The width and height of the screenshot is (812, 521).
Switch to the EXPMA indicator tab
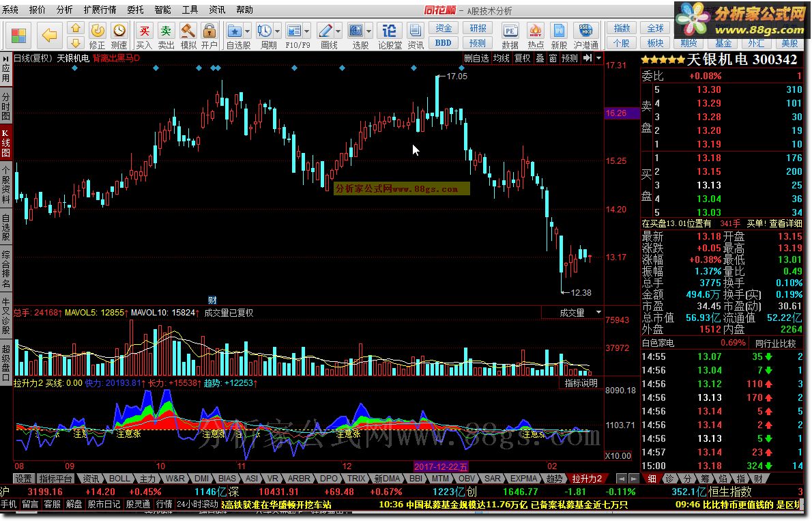[x=523, y=479]
